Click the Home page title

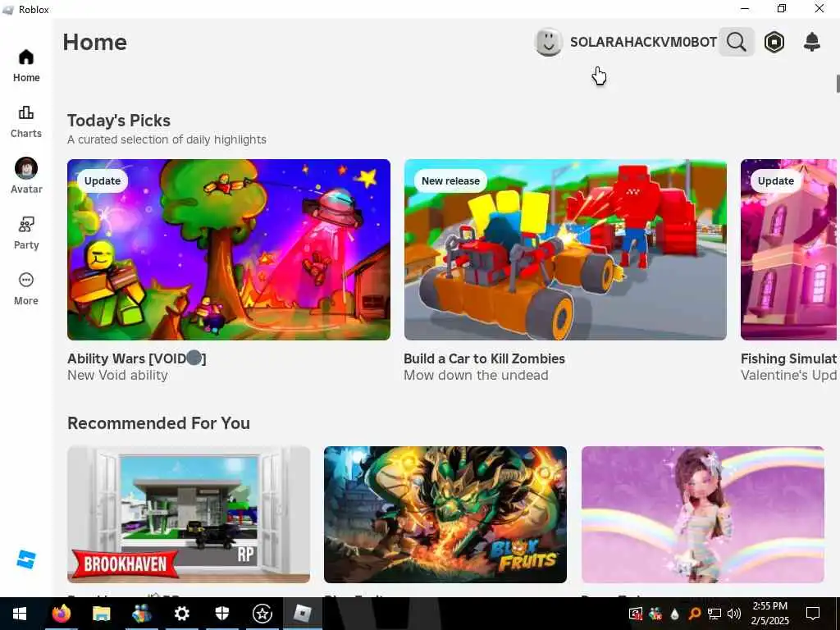[x=95, y=43]
